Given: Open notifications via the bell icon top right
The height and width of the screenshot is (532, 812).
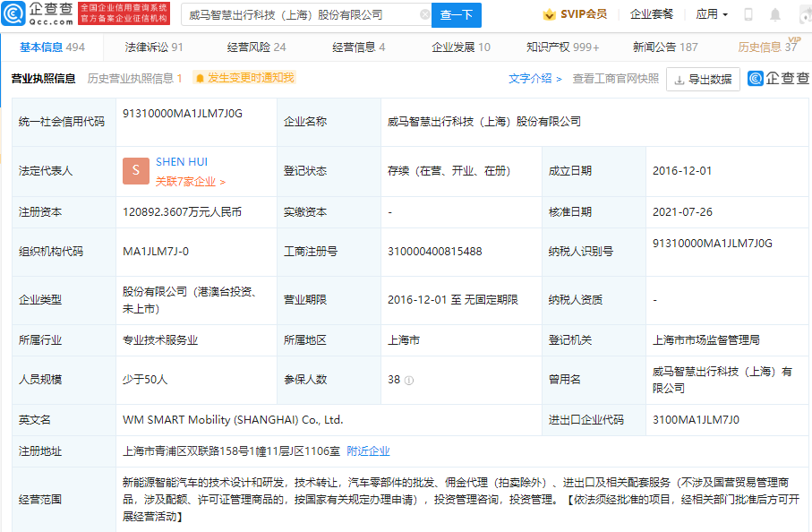Looking at the screenshot, I should pyautogui.click(x=774, y=13).
